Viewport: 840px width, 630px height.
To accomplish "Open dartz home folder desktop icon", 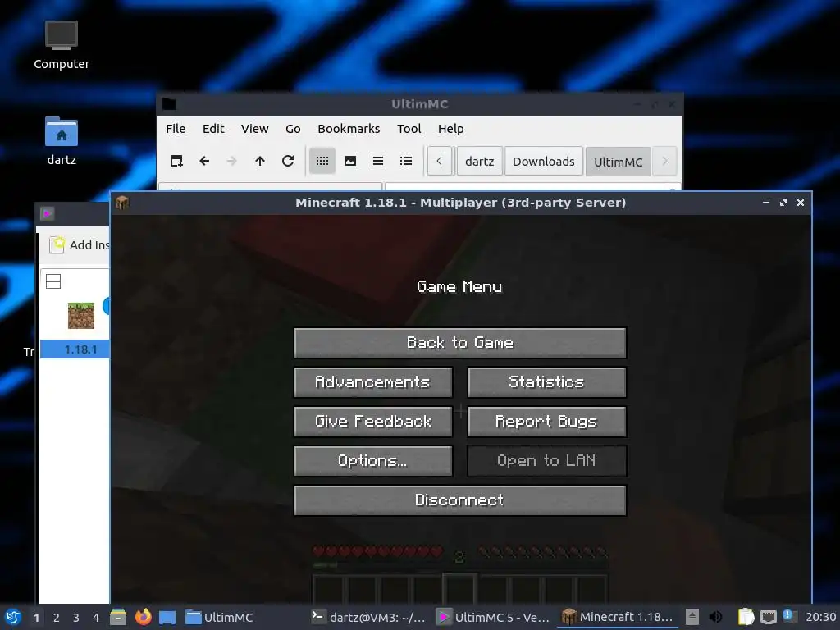I will [62, 141].
